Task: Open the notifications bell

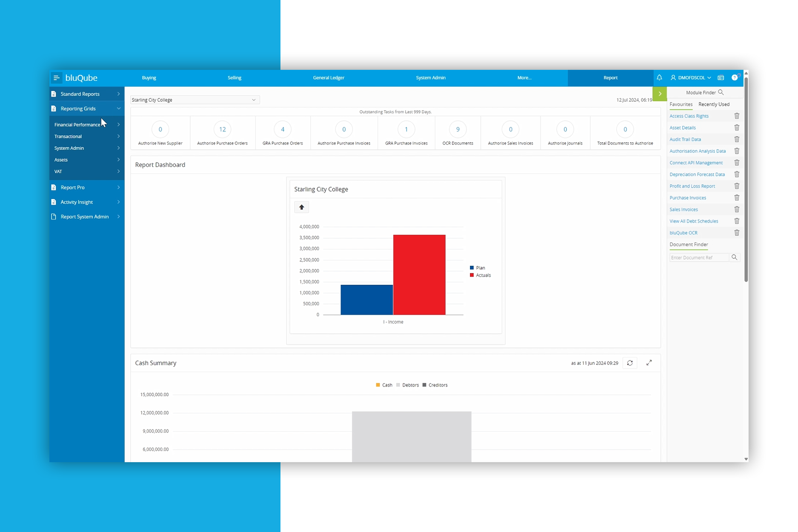Action: (659, 77)
